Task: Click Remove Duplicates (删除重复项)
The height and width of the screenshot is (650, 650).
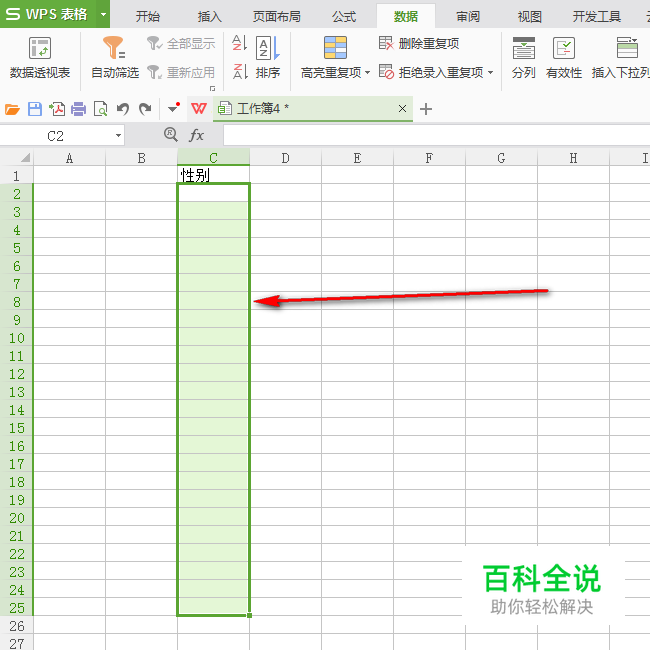Action: pos(419,43)
